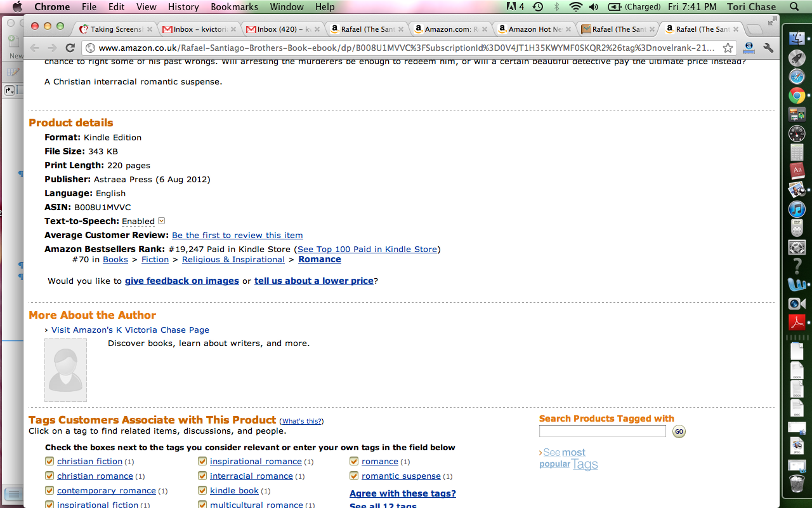The width and height of the screenshot is (812, 508).
Task: Launch Adobe Acrobat from the dock
Action: pyautogui.click(x=797, y=323)
